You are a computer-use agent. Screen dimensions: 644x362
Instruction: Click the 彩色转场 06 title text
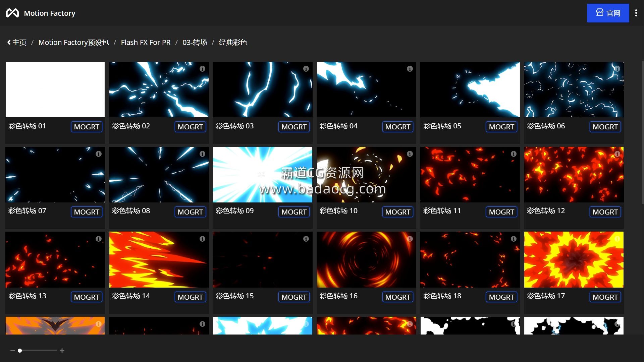[546, 126]
